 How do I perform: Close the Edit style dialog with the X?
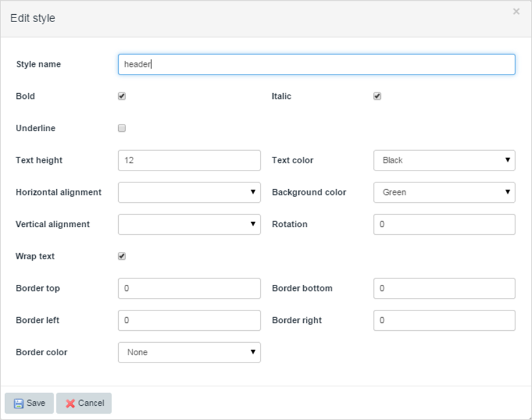pyautogui.click(x=516, y=11)
